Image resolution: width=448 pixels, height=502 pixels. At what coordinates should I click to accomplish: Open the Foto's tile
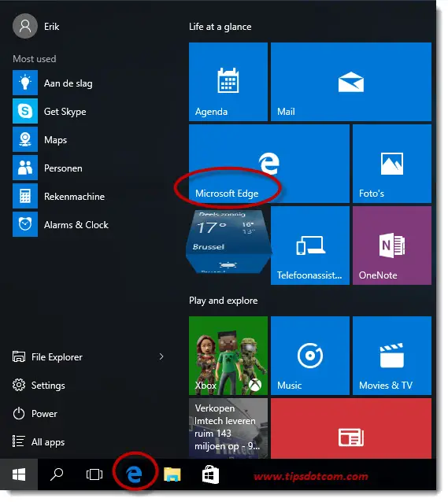tap(392, 164)
